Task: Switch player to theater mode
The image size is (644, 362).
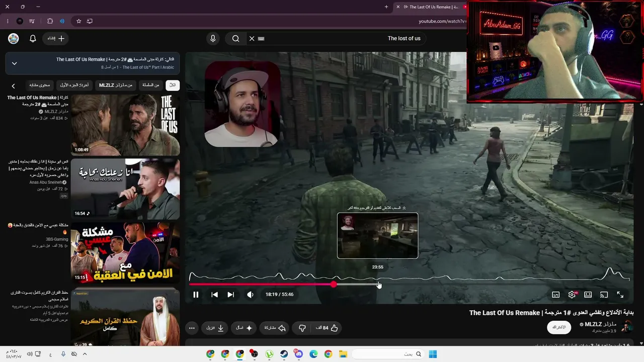Action: pyautogui.click(x=588, y=295)
